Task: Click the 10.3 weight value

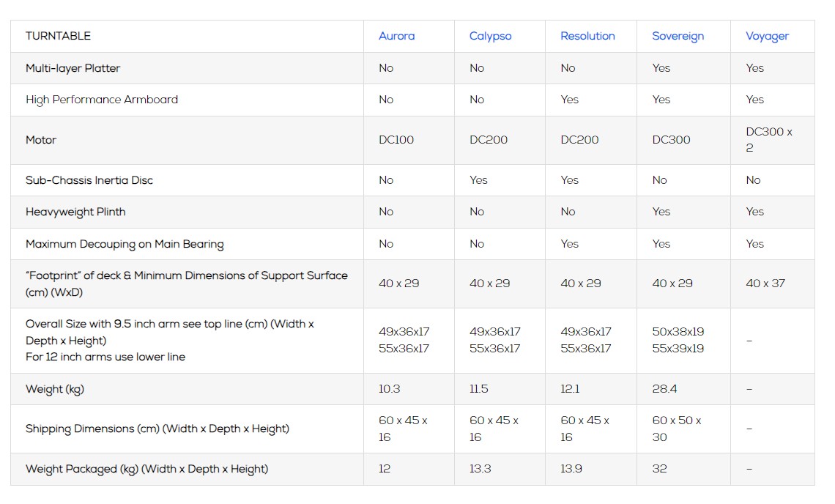Action: click(x=389, y=389)
